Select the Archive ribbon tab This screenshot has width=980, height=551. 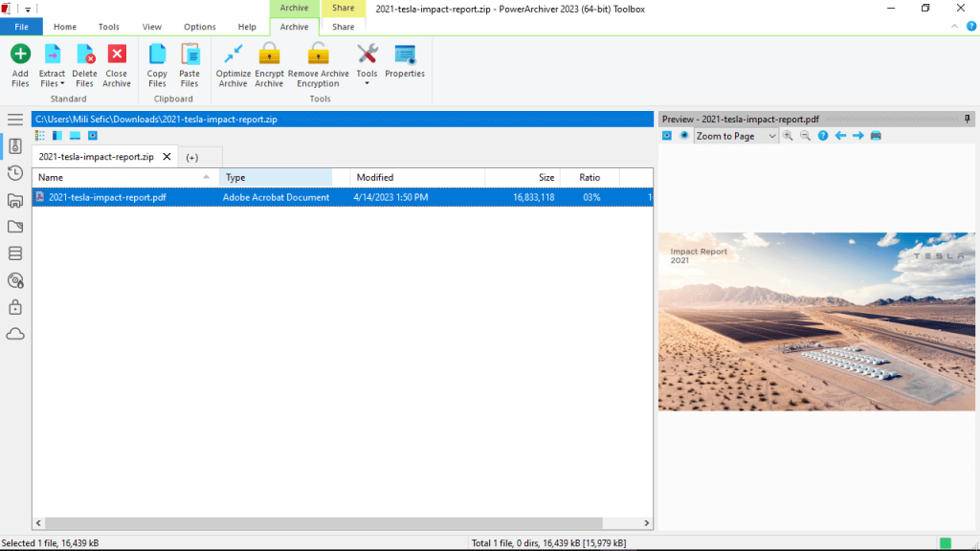[x=294, y=27]
